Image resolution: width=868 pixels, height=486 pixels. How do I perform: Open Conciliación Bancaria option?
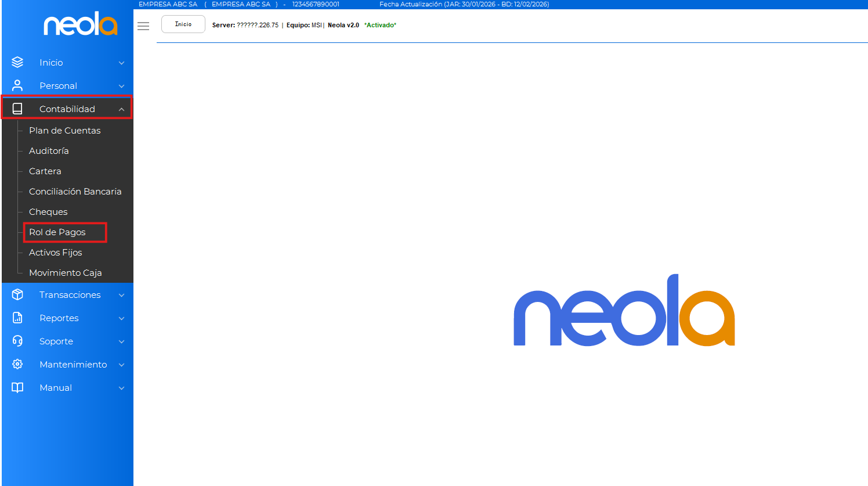[x=75, y=192]
